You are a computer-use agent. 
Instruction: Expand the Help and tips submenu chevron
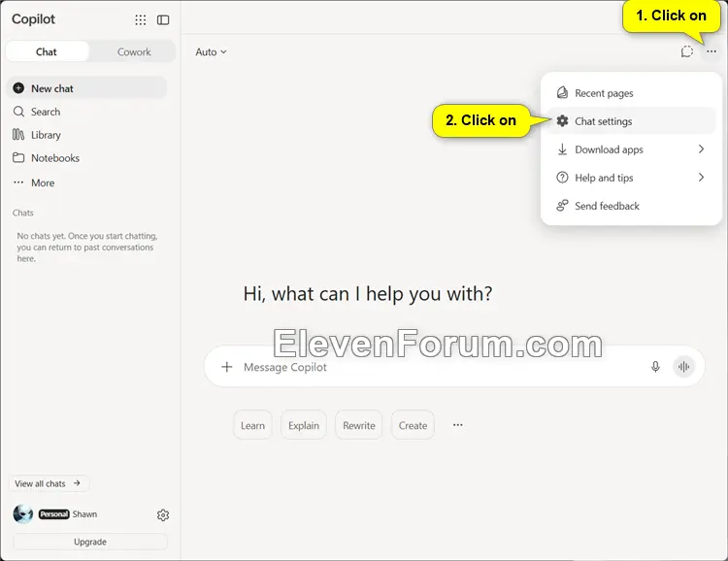(701, 178)
